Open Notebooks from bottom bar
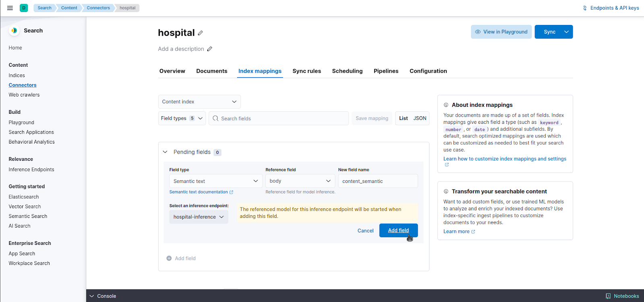 click(622, 296)
